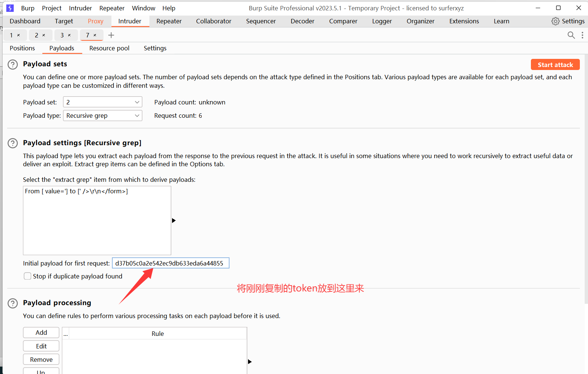Click the Initial payload input field

click(x=171, y=263)
